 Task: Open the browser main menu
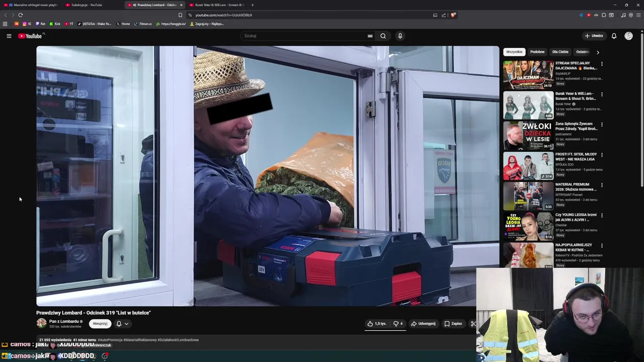click(x=638, y=15)
